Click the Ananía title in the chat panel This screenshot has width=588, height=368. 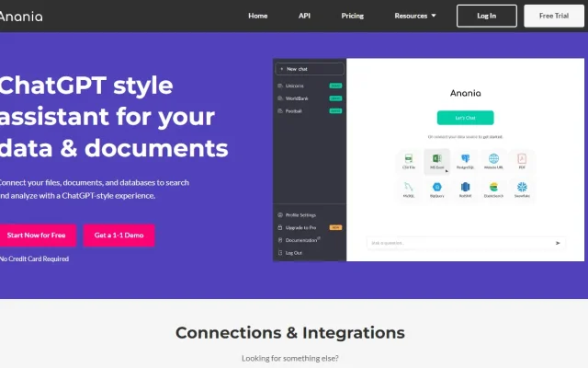[466, 93]
